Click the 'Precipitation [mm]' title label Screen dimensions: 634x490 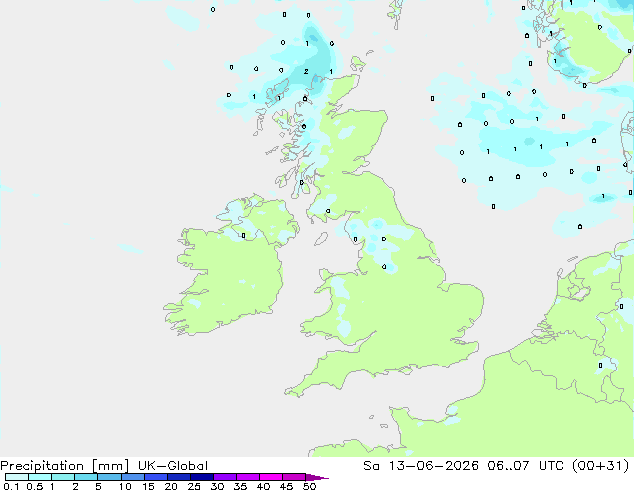(64, 466)
